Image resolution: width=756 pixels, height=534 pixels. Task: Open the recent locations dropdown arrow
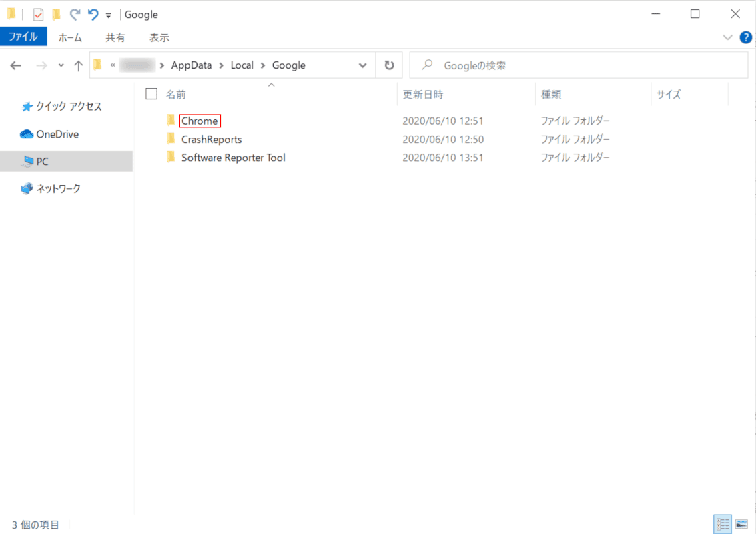(61, 65)
